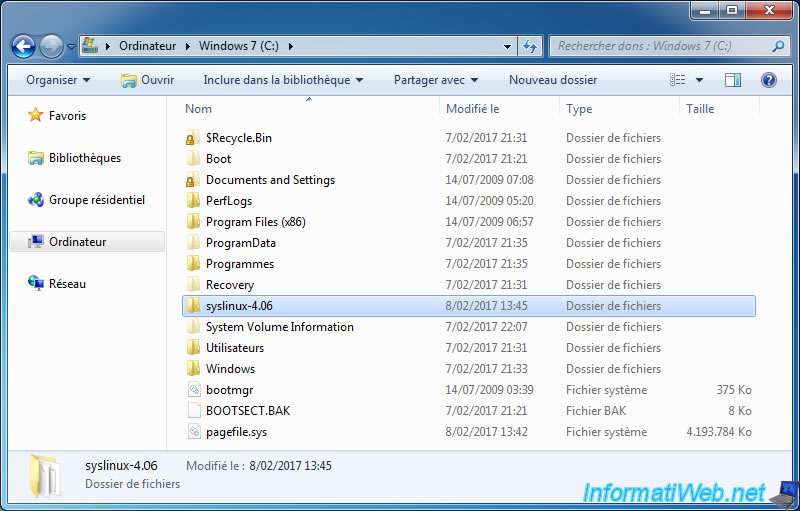Click the drive icon in the address bar
The width and height of the screenshot is (800, 511).
pos(90,45)
